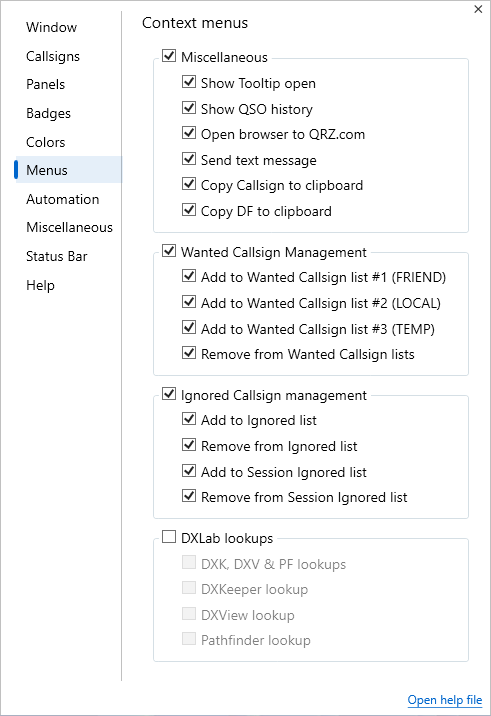Switch to the Colors section

click(x=46, y=142)
